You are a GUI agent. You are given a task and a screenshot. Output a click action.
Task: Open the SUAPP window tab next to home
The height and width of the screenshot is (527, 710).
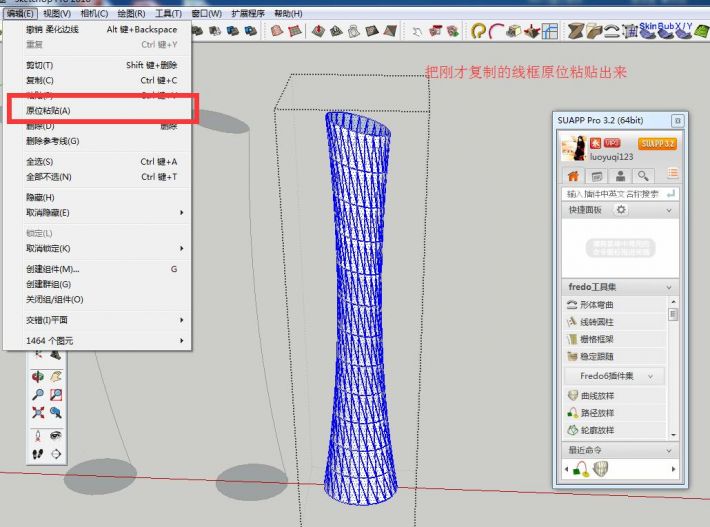pyautogui.click(x=597, y=176)
